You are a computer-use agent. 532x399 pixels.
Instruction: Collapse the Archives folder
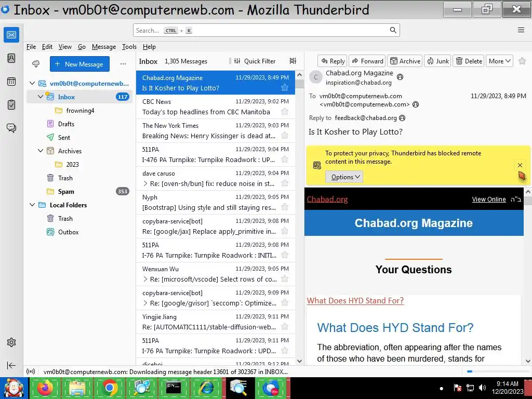(x=41, y=151)
